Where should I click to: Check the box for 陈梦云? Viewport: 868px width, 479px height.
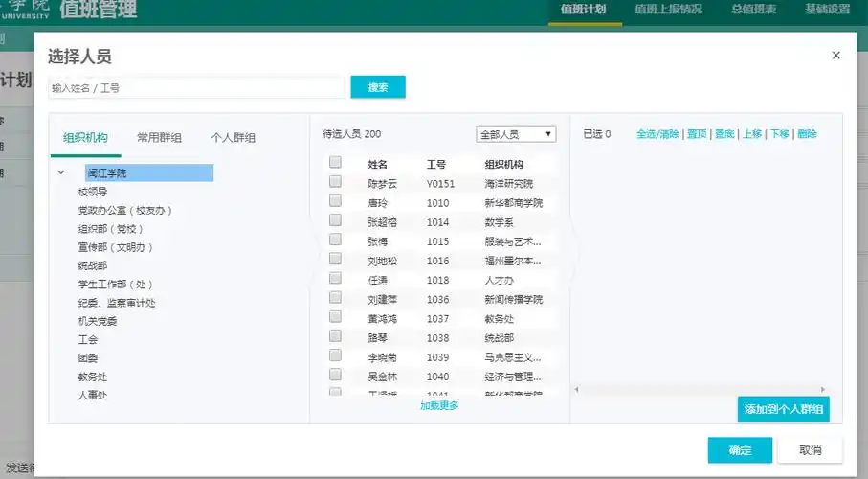335,181
